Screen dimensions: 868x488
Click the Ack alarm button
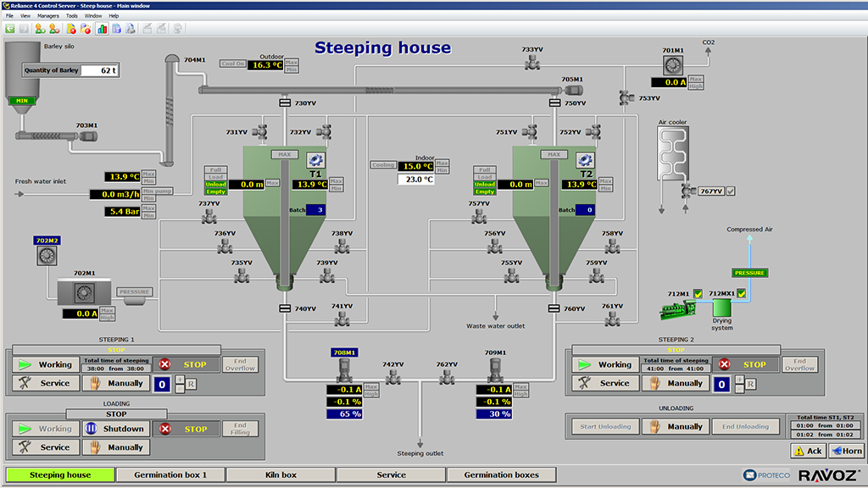(x=808, y=451)
